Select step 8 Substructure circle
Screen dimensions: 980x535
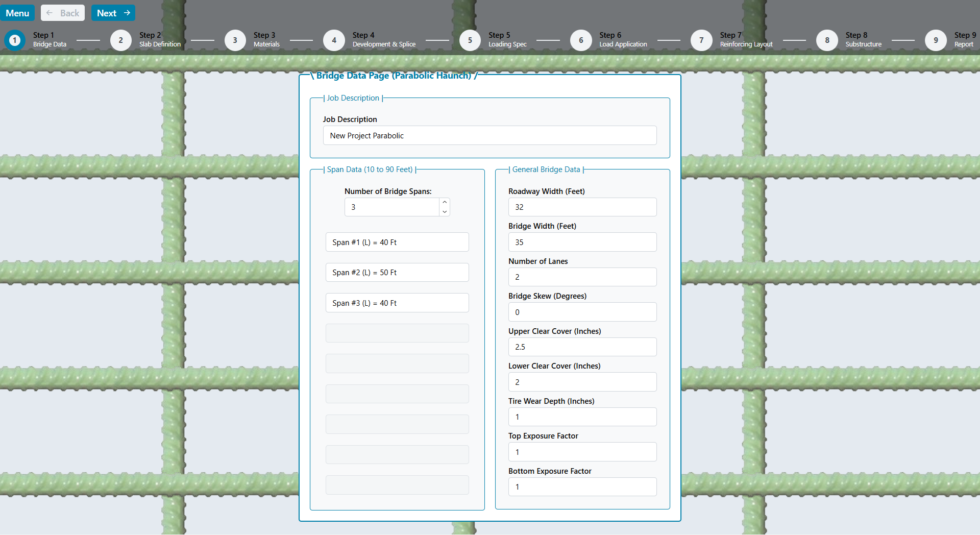coord(827,40)
